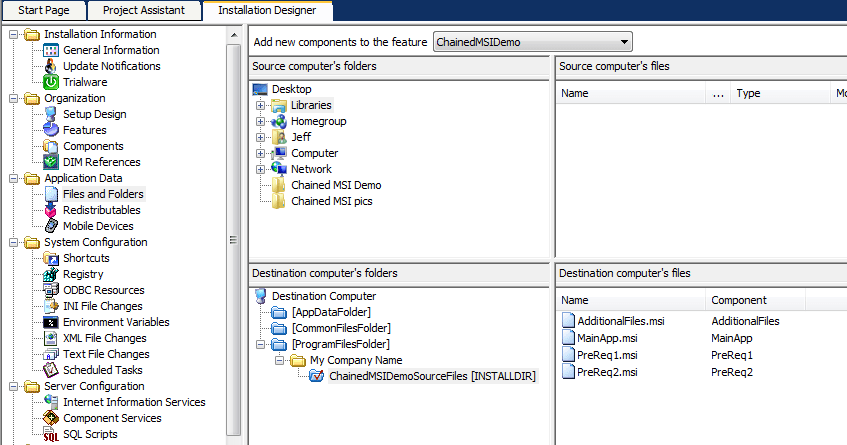Select the Trialware icon

(x=51, y=82)
